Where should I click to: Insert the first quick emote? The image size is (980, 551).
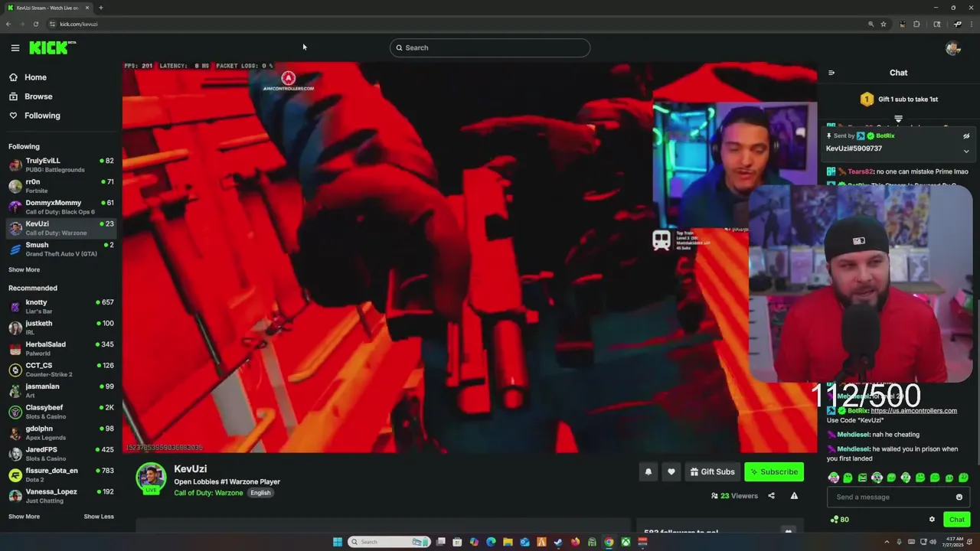click(x=833, y=478)
